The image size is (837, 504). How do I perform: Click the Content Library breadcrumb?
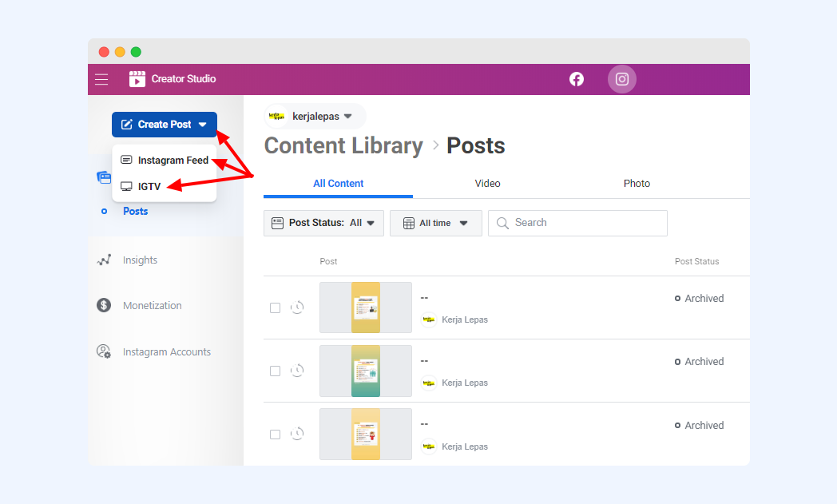343,145
